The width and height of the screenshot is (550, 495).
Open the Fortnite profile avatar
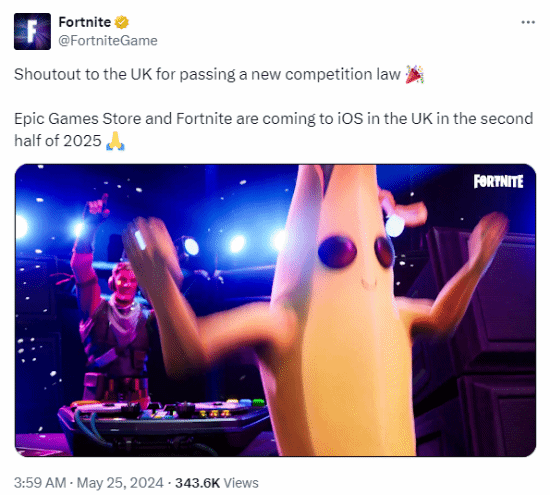32,31
